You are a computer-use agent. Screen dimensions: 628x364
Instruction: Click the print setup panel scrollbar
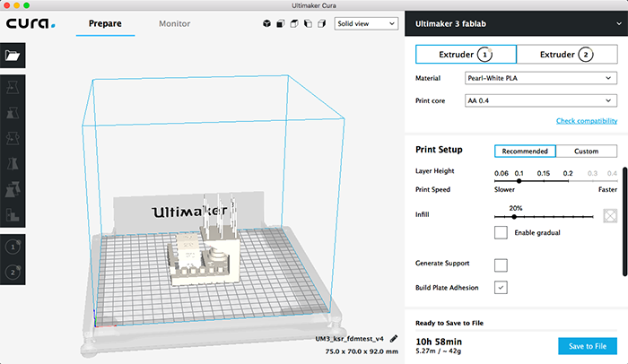[x=624, y=221]
